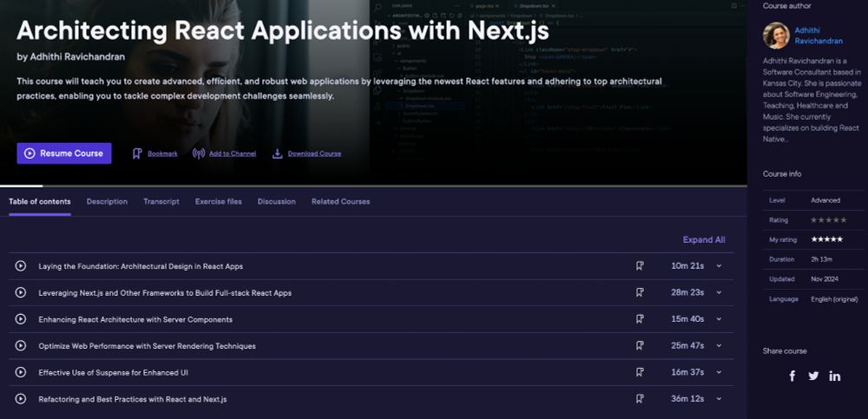This screenshot has height=419, width=868.
Task: Expand Optimize Web Performance module
Action: [x=719, y=345]
